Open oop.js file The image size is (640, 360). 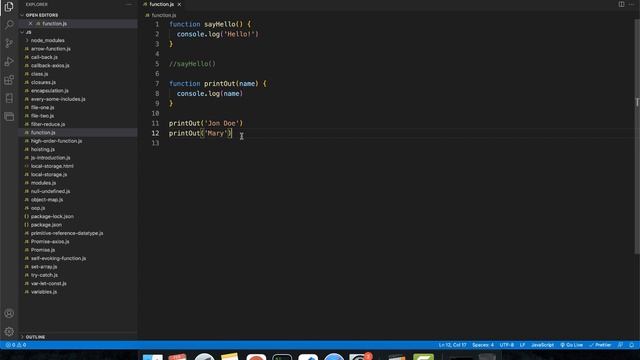(38, 208)
